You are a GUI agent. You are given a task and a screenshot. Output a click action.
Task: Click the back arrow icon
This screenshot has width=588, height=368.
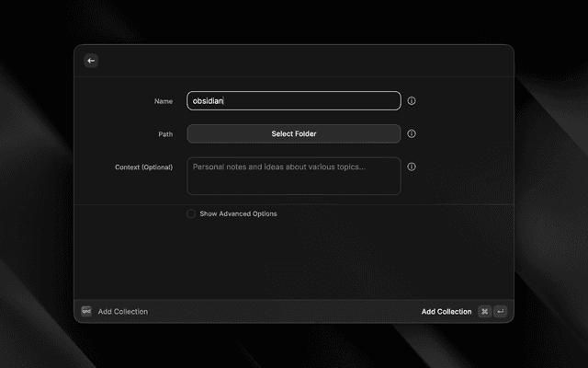(x=91, y=61)
